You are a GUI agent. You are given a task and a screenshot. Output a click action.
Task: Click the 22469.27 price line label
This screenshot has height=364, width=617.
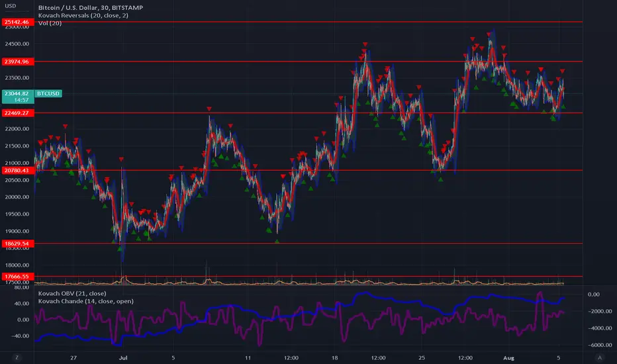(18, 113)
